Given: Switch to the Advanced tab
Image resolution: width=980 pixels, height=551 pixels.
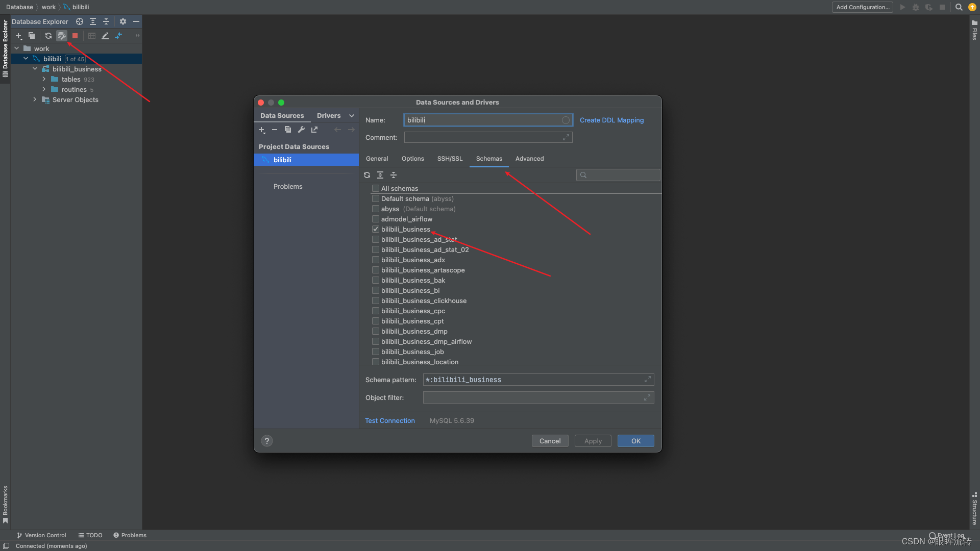Looking at the screenshot, I should point(529,159).
